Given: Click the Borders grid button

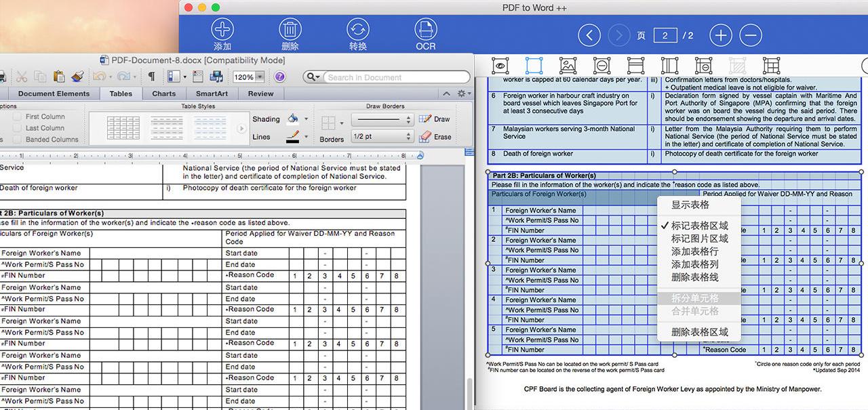Looking at the screenshot, I should click(x=328, y=123).
